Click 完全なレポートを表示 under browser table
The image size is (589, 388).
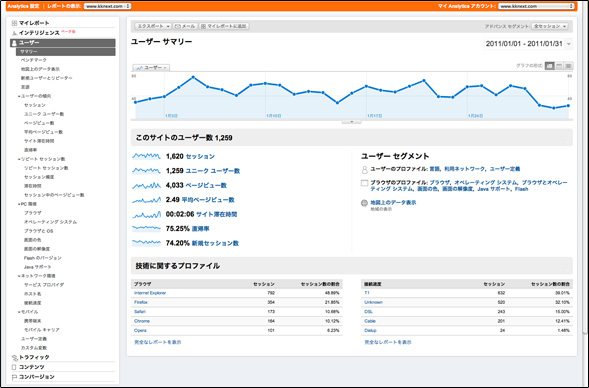point(158,342)
